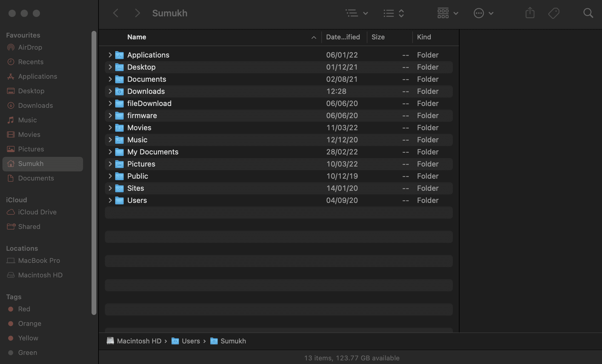Viewport: 602px width, 364px height.
Task: Expand the fileDownload folder
Action: [x=110, y=103]
